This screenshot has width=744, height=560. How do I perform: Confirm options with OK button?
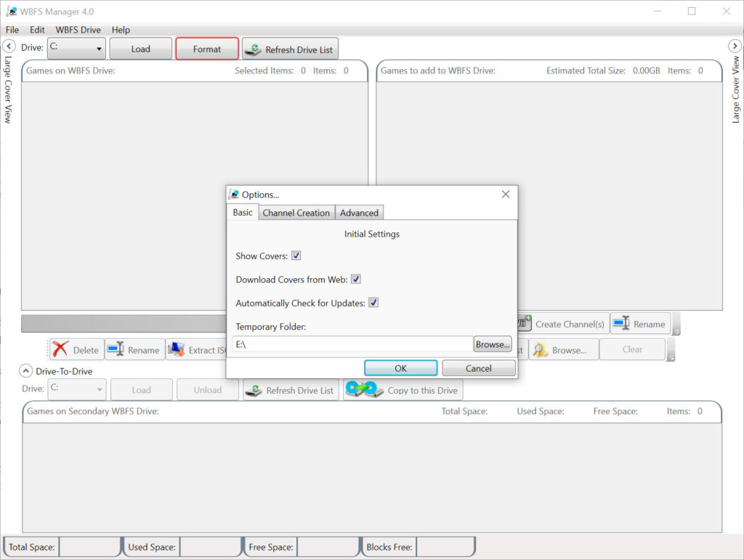click(400, 368)
